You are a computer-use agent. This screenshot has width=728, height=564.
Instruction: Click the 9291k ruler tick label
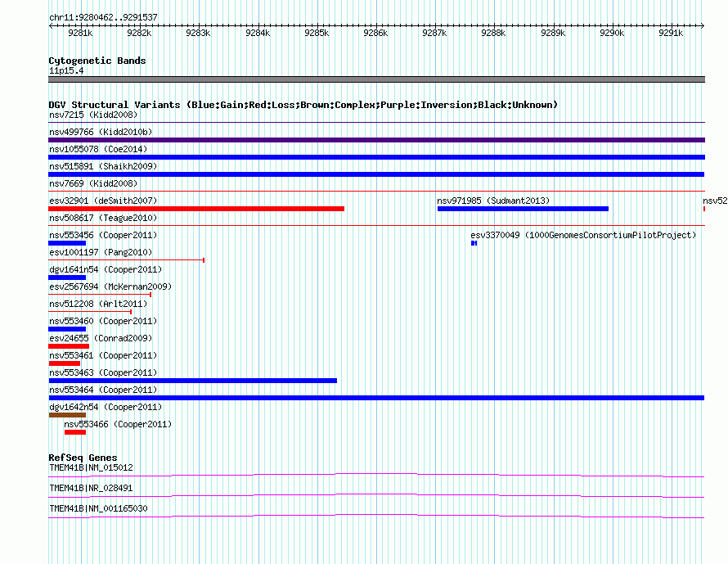click(x=671, y=33)
